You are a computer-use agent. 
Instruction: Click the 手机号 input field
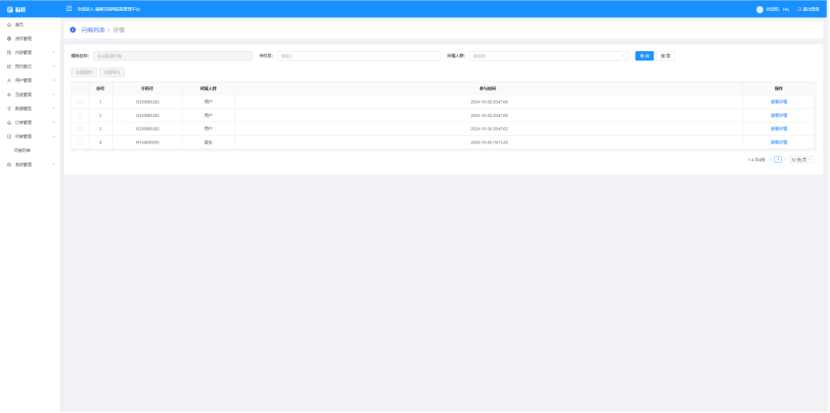(358, 56)
